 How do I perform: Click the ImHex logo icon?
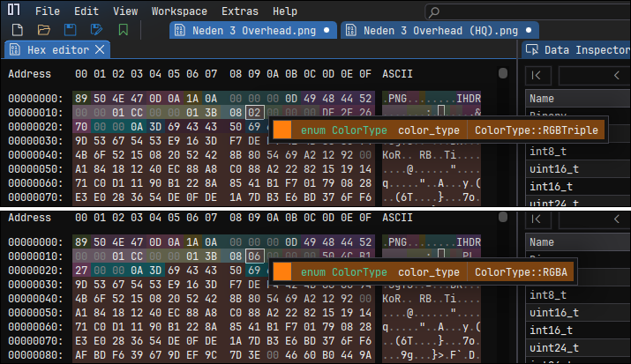click(x=13, y=9)
